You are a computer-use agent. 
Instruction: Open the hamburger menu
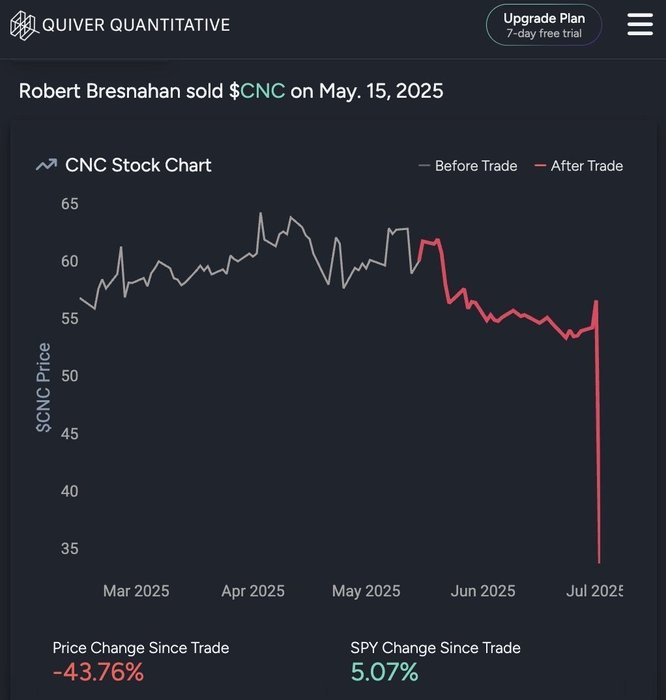point(640,24)
